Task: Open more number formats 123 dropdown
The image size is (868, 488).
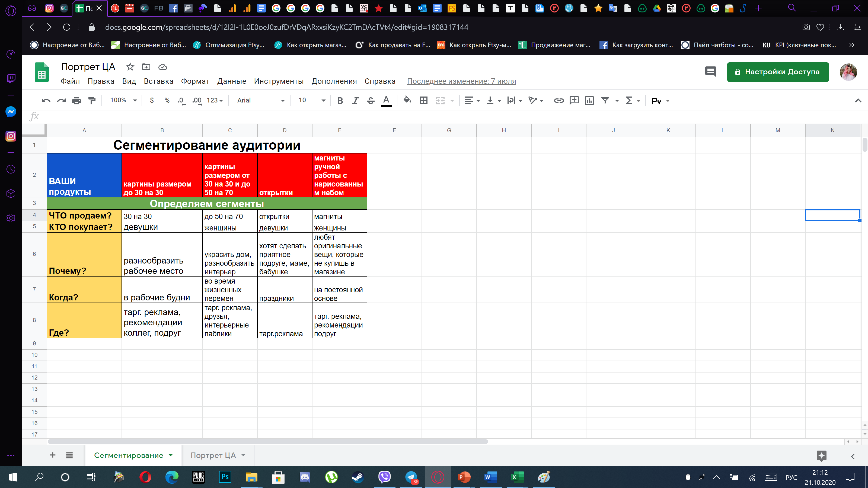Action: coord(215,100)
